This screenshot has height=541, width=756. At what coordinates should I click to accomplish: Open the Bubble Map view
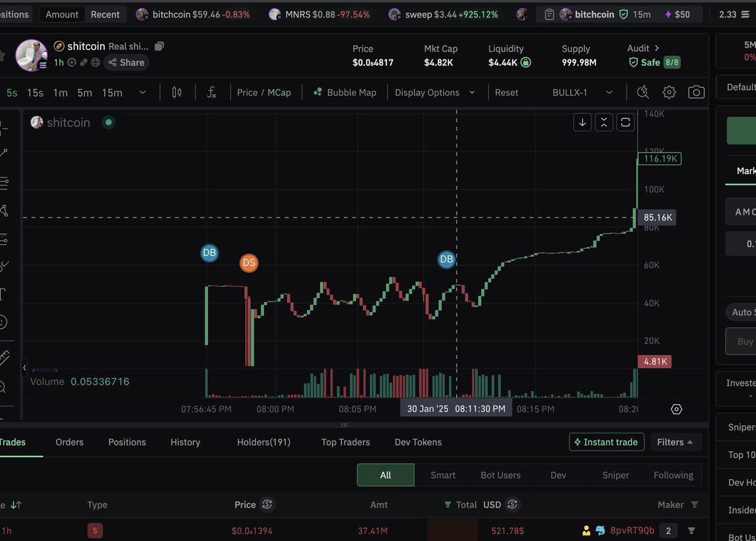point(345,92)
